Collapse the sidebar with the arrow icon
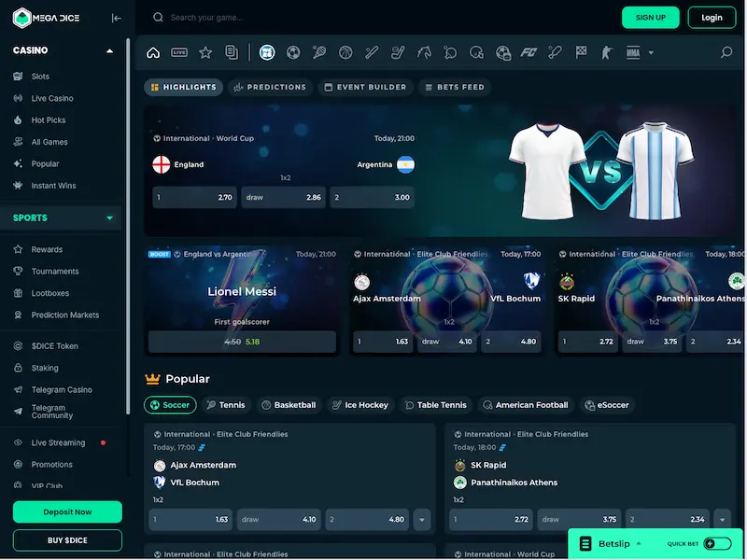Image resolution: width=747 pixels, height=560 pixels. pyautogui.click(x=116, y=18)
